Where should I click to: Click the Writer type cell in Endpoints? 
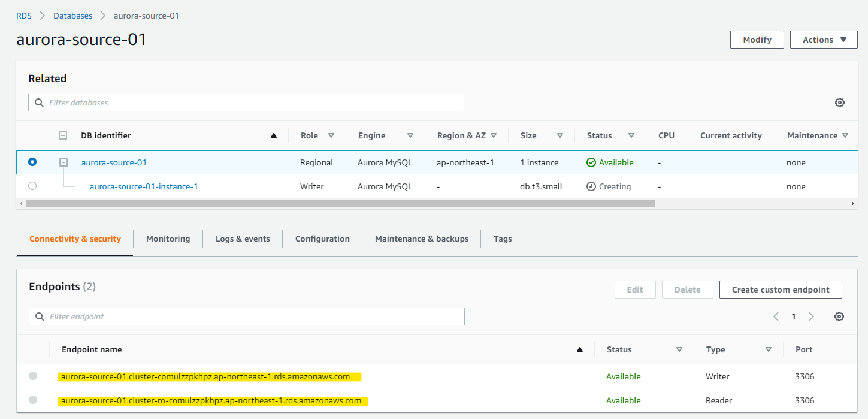click(718, 376)
